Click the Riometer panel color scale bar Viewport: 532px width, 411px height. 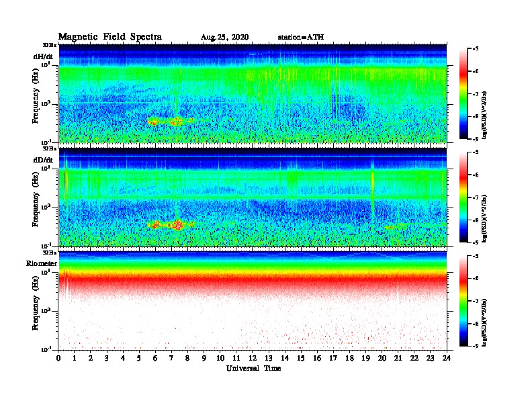(x=463, y=301)
